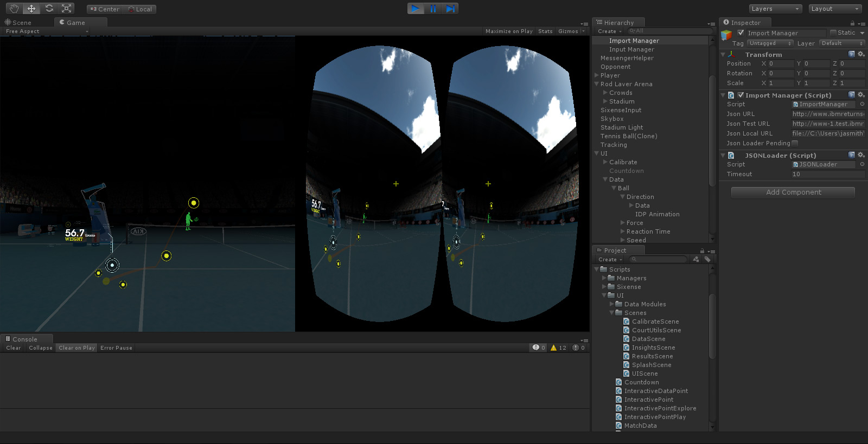Select the Hand tool in toolbar

point(14,9)
